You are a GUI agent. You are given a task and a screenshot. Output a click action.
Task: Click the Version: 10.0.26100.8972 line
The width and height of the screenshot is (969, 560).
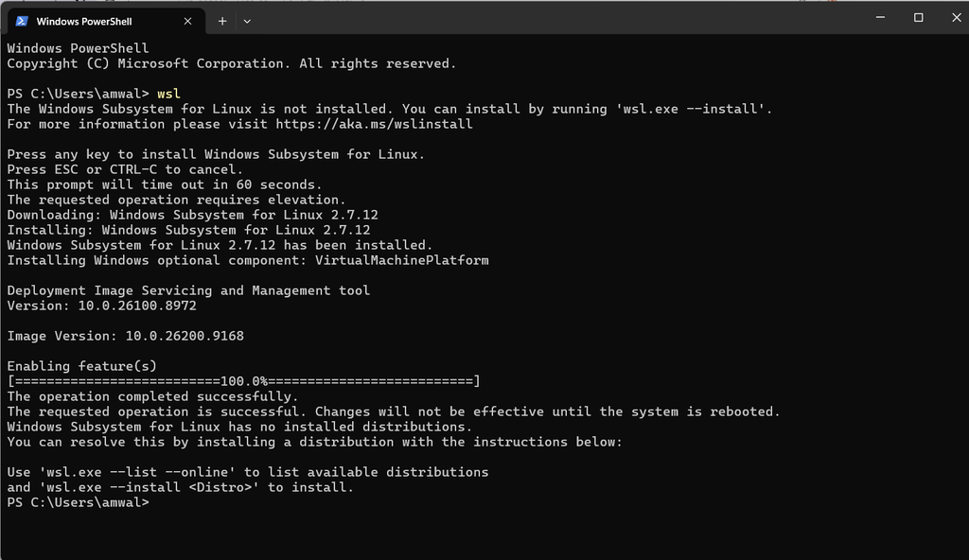point(101,306)
